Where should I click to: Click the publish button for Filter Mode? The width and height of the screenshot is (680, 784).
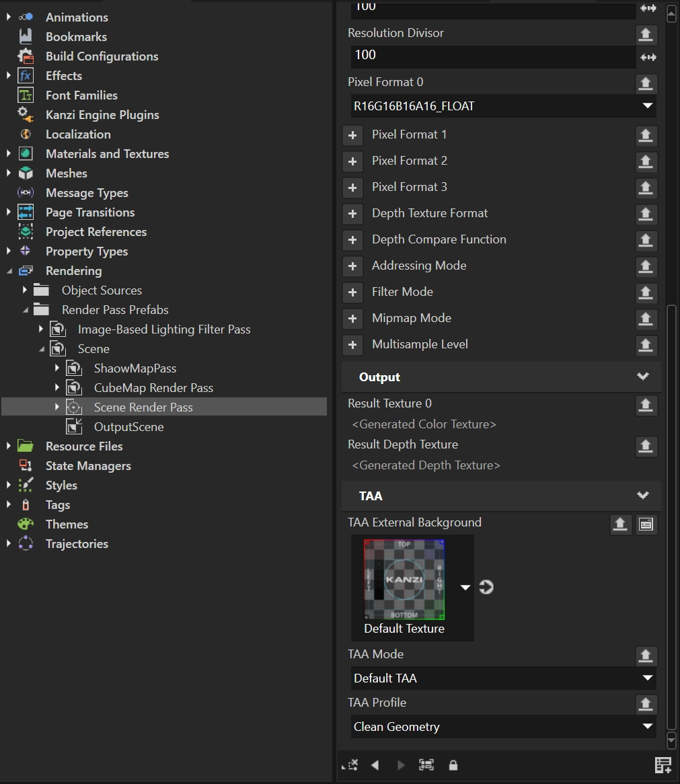coord(646,292)
